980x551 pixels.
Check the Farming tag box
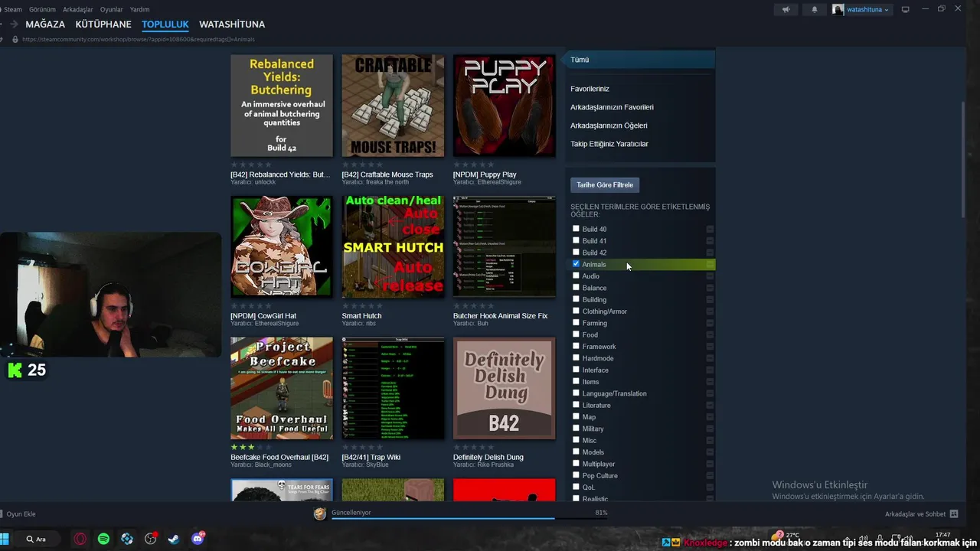point(576,323)
